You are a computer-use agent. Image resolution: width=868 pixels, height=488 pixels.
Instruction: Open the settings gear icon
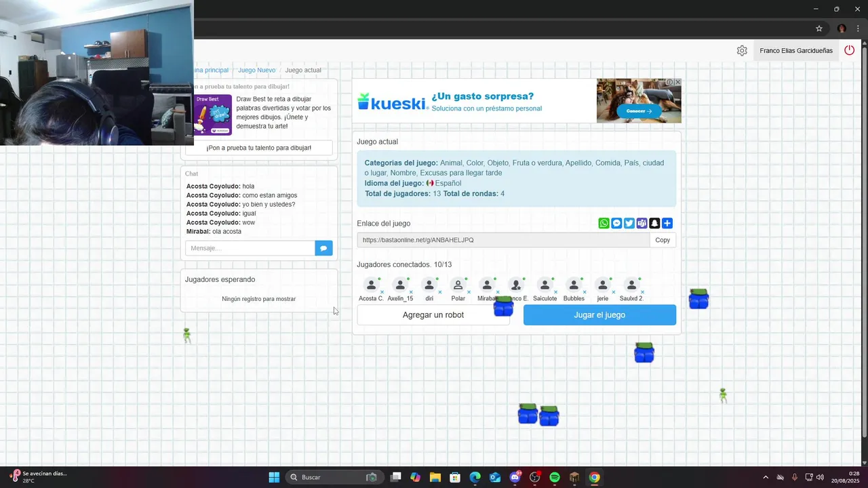[742, 51]
